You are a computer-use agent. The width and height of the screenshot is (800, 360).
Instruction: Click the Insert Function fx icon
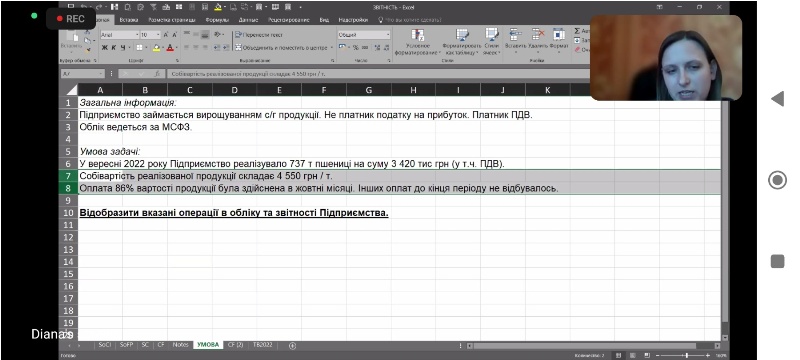(157, 74)
